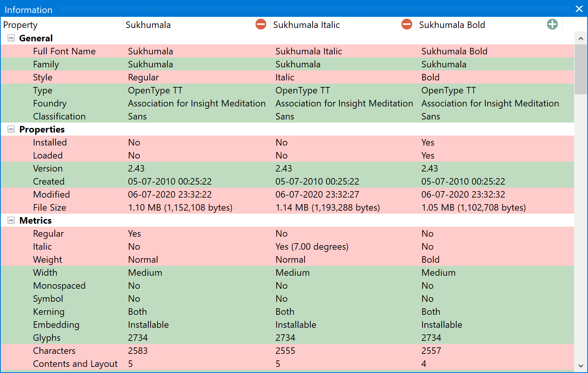
Task: Collapse the General section
Action: 11,38
